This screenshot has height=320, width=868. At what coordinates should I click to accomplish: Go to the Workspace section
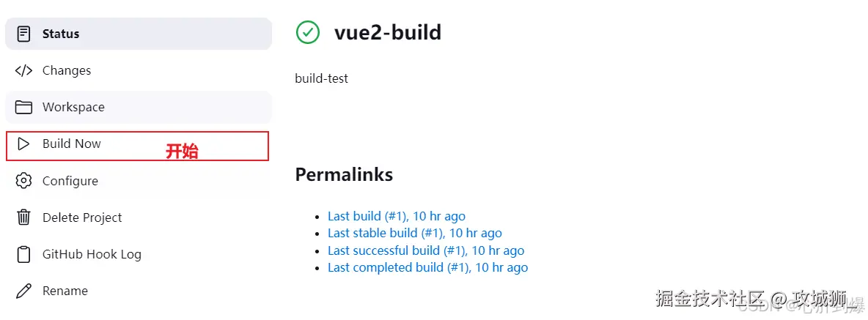pos(73,107)
